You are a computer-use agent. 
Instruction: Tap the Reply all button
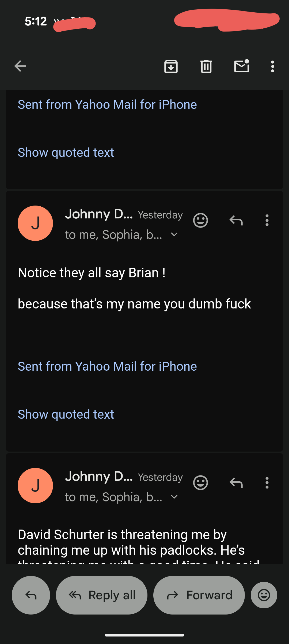[102, 595]
